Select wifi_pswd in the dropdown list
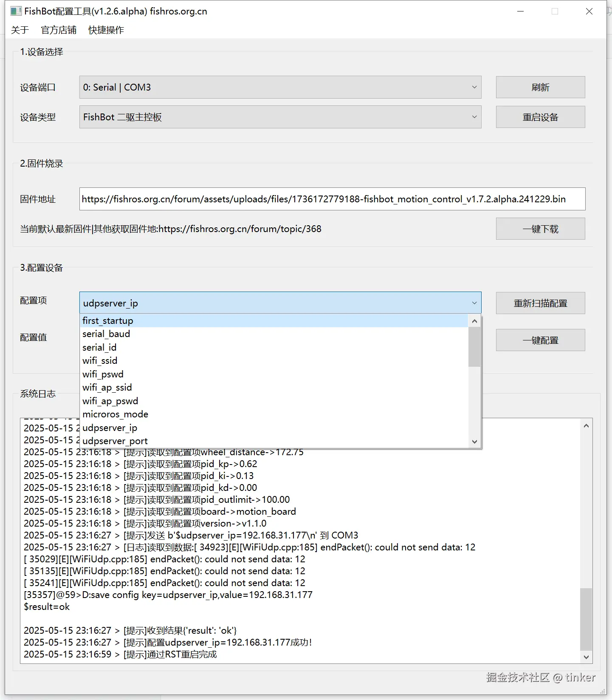 [x=274, y=374]
